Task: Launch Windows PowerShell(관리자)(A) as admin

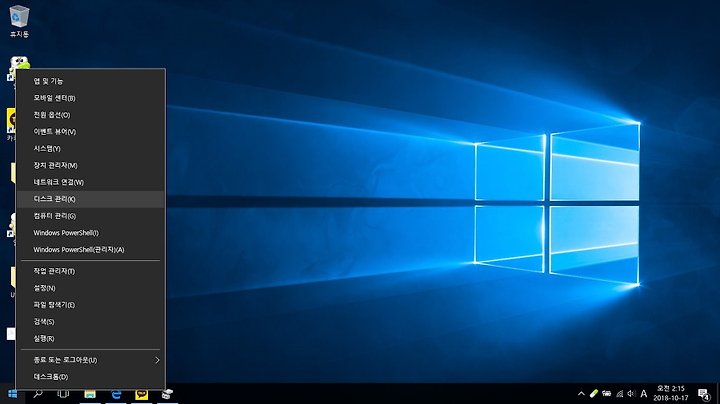Action: [x=90, y=250]
